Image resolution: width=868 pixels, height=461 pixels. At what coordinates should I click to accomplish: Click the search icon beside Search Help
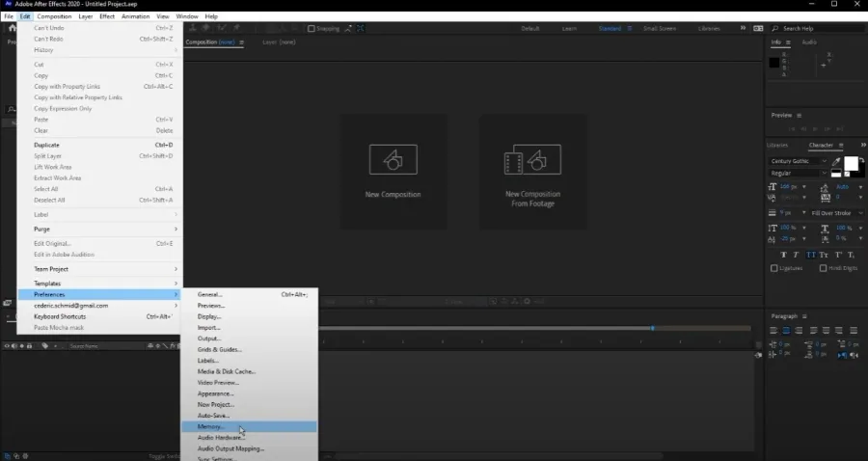[x=775, y=28]
